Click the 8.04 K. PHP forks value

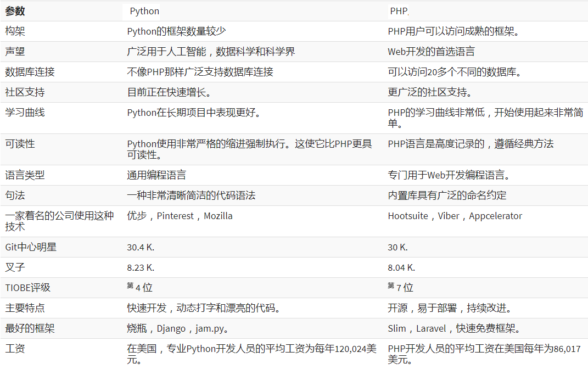click(x=401, y=268)
